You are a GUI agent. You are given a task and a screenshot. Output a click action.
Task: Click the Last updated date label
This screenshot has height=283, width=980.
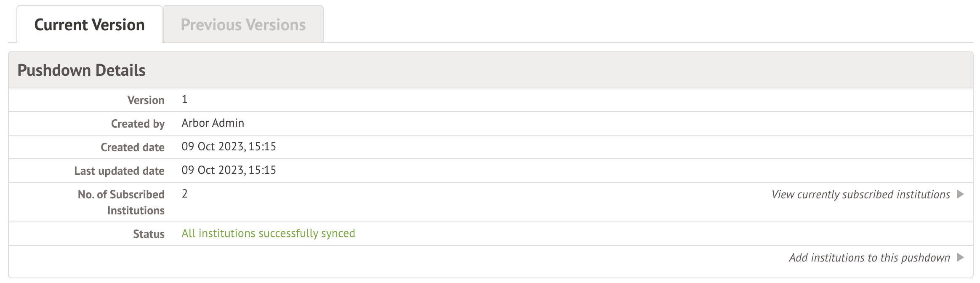(x=119, y=171)
